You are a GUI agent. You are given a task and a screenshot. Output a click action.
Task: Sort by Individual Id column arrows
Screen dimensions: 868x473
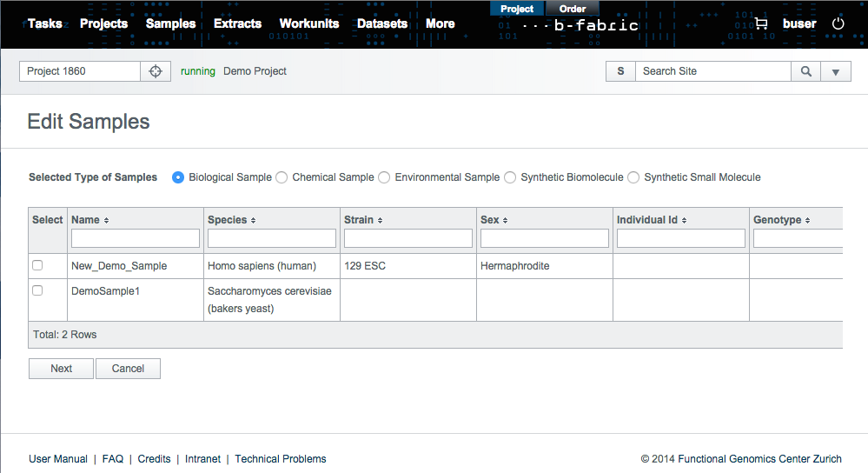[684, 221]
